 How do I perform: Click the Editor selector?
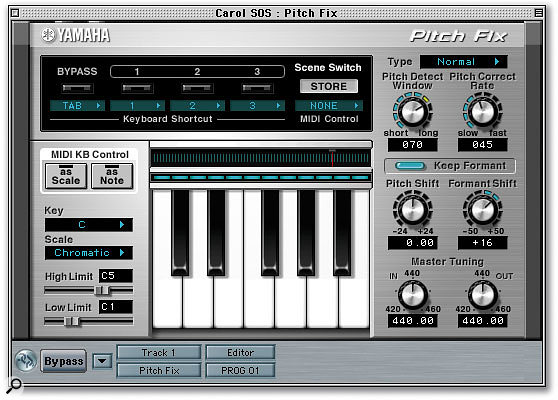click(241, 353)
